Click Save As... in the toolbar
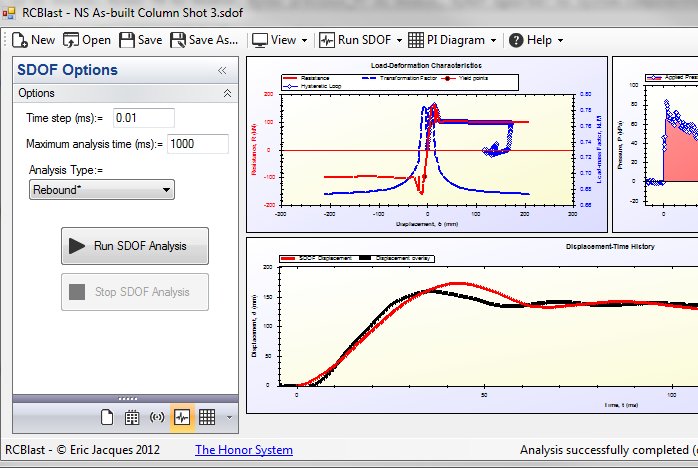 [204, 40]
